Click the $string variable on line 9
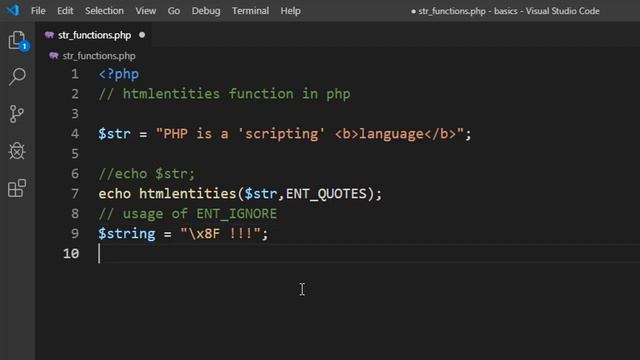This screenshot has height=360, width=640. click(x=127, y=233)
